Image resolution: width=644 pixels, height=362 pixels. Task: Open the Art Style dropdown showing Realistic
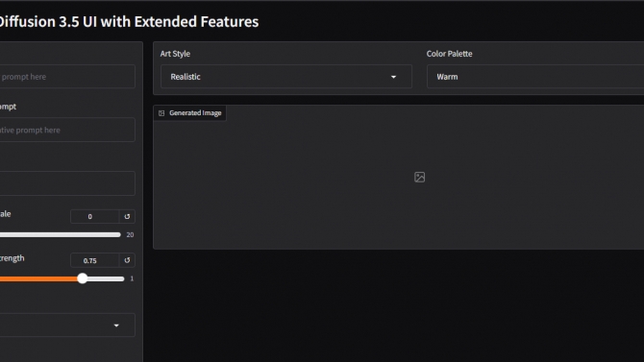285,77
